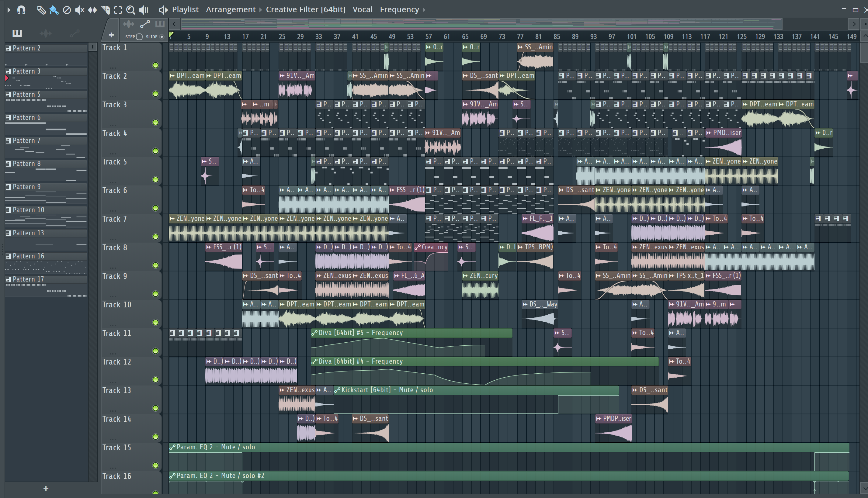Mute Track 9 using its green LED

[x=155, y=294]
